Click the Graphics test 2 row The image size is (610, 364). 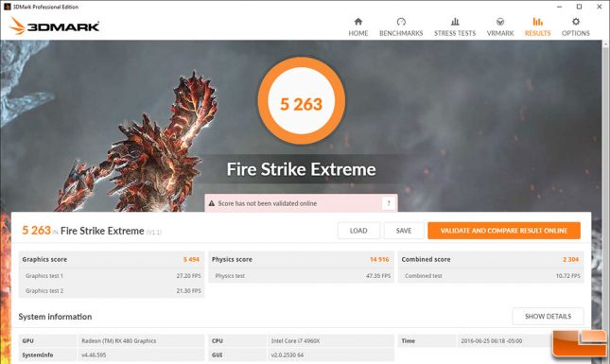point(112,290)
